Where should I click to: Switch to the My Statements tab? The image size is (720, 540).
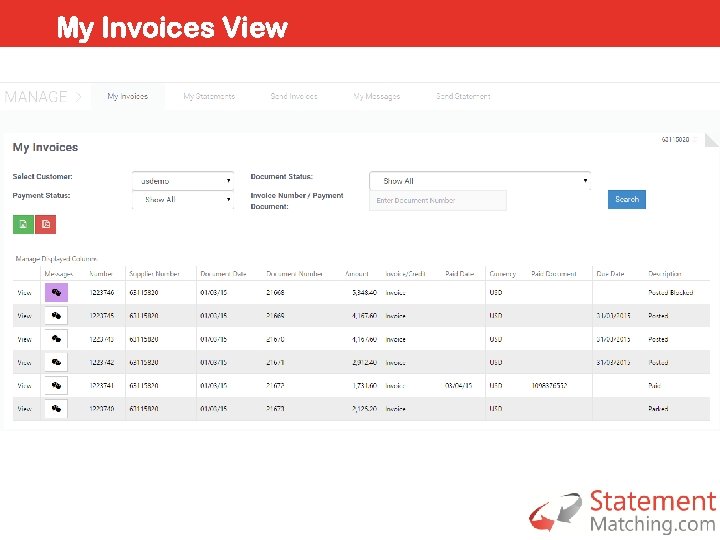[x=209, y=96]
